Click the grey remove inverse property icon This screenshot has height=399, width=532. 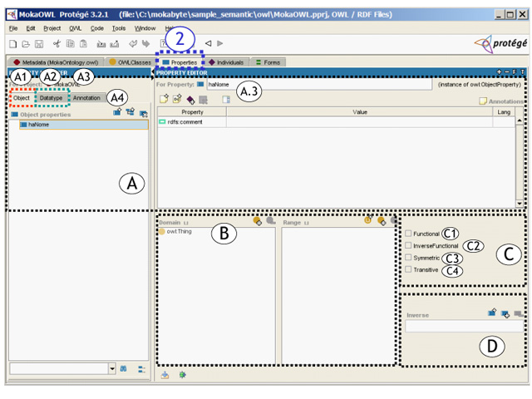click(519, 313)
